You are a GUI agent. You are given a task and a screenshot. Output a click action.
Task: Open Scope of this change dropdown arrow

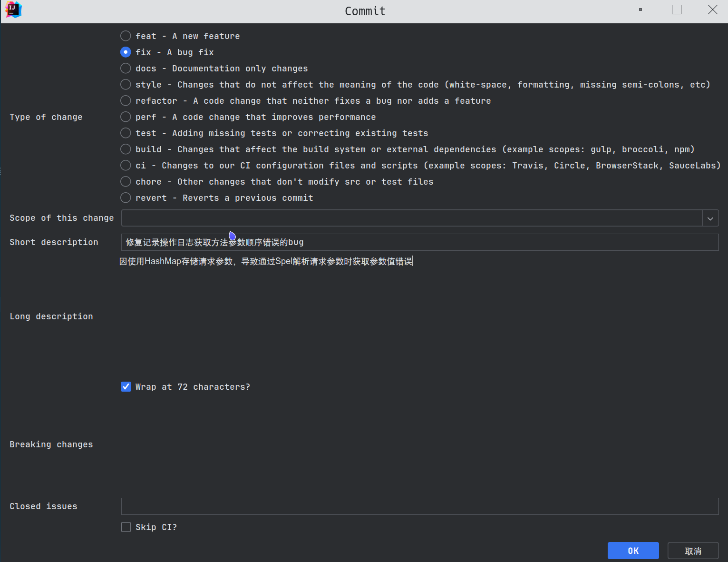(710, 218)
